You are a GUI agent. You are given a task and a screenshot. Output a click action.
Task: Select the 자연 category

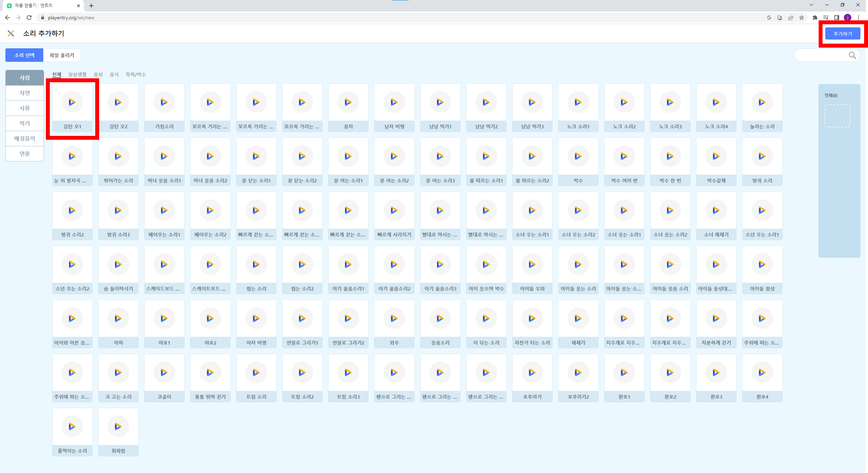coord(25,93)
